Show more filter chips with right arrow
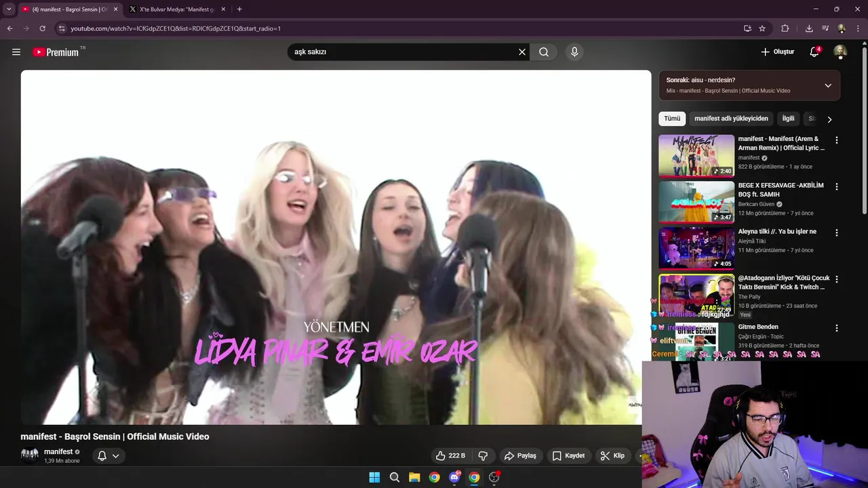This screenshot has width=868, height=488. pos(829,119)
